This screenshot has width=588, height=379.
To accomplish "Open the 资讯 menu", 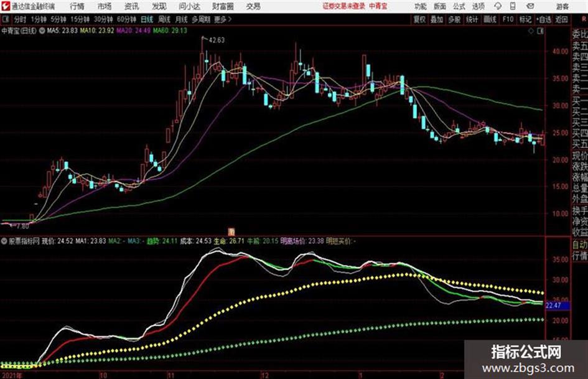I will 132,6.
